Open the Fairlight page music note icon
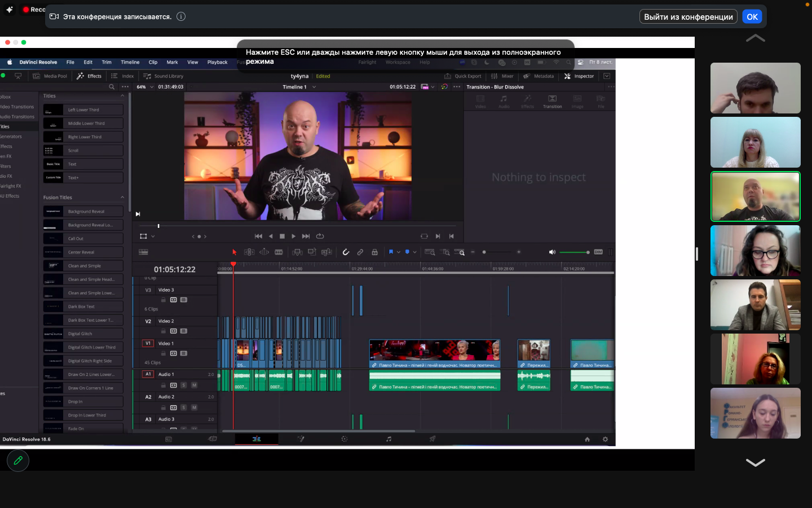Screen dimensions: 812x508 click(x=389, y=439)
